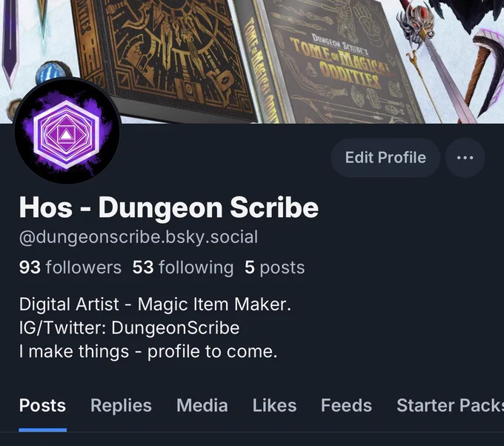Image resolution: width=504 pixels, height=446 pixels.
Task: Click the Edit Profile button
Action: pyautogui.click(x=385, y=158)
